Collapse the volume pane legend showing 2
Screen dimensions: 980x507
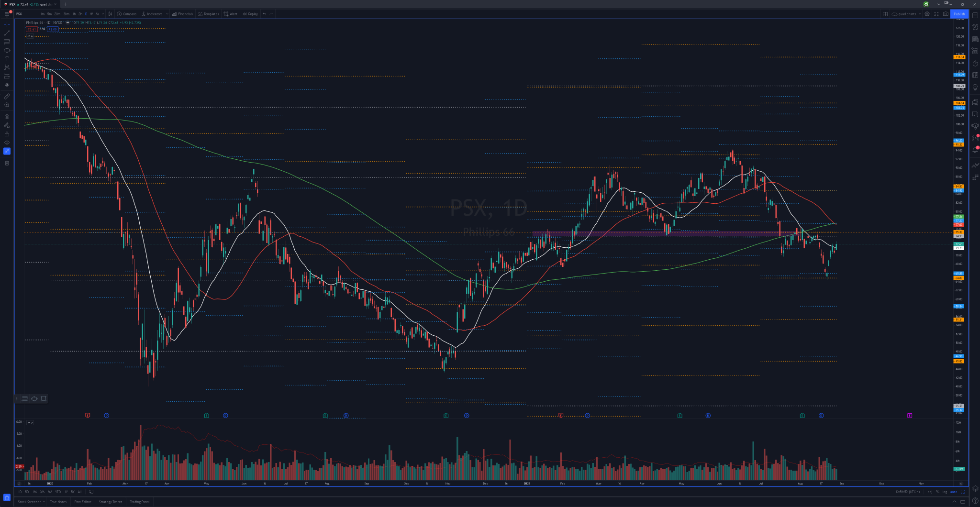[x=30, y=423]
